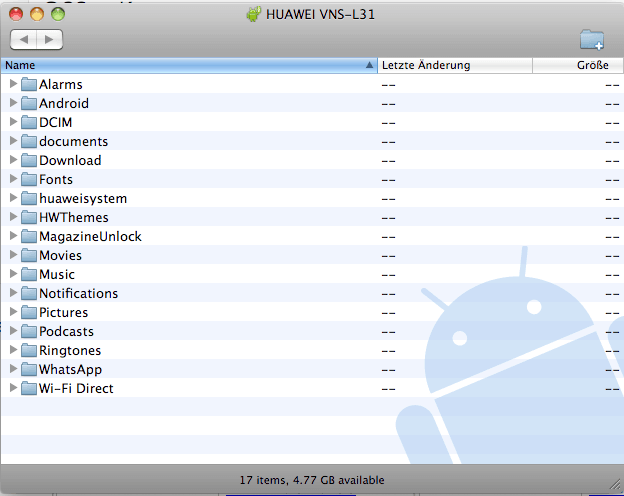Viewport: 624px width, 496px height.
Task: Minimize the window with the yellow button
Action: point(37,14)
